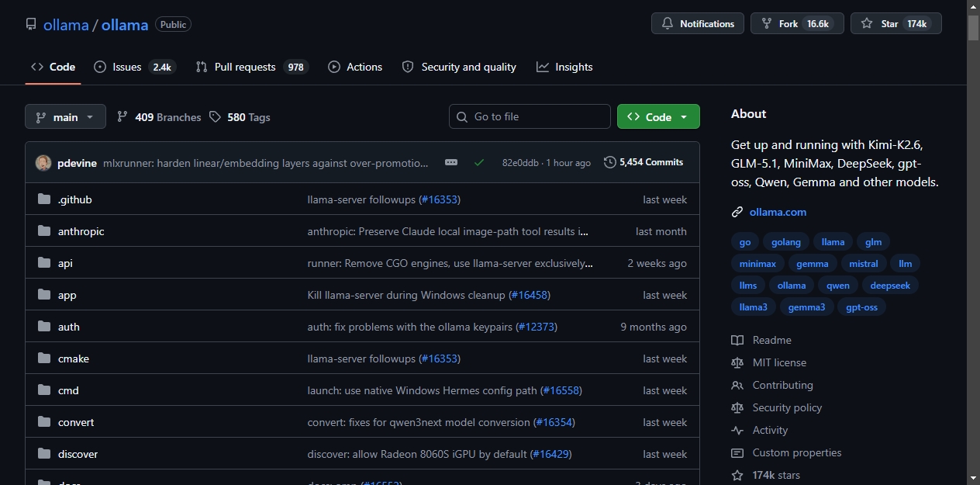Open pull request #16558 link

coord(561,390)
